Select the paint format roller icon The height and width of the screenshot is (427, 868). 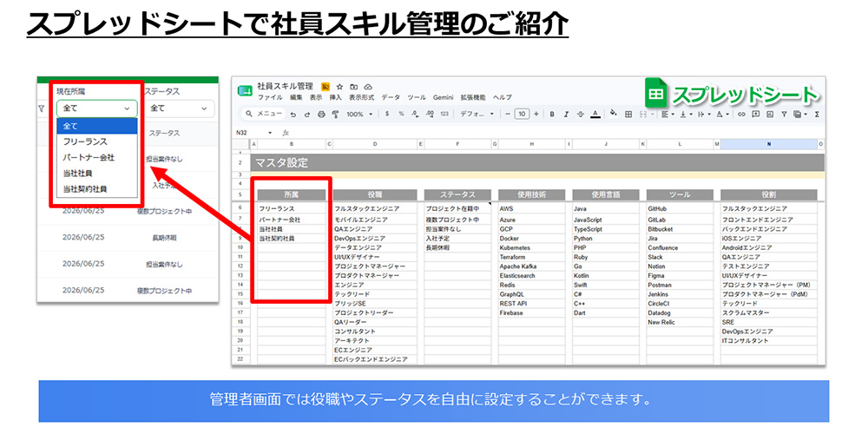tap(335, 114)
